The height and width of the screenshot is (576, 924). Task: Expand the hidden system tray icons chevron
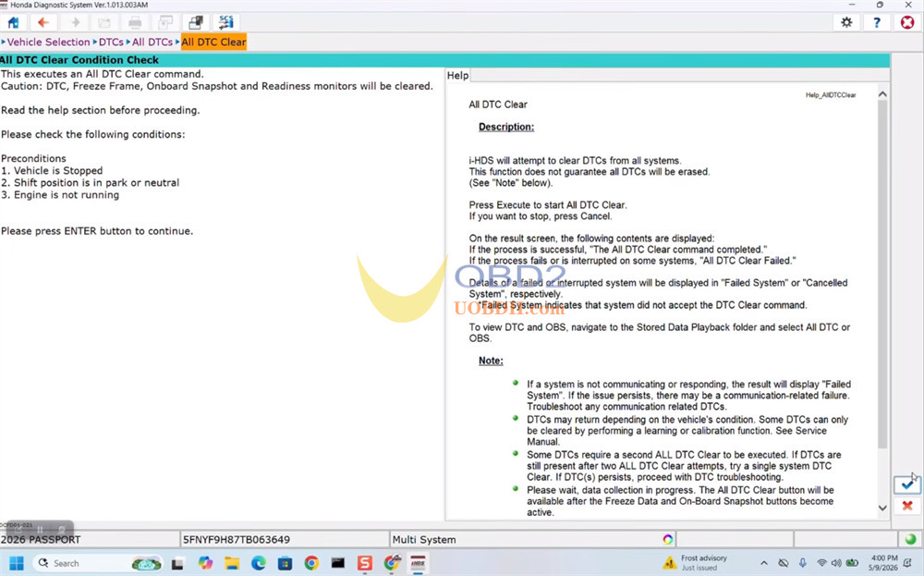point(764,563)
